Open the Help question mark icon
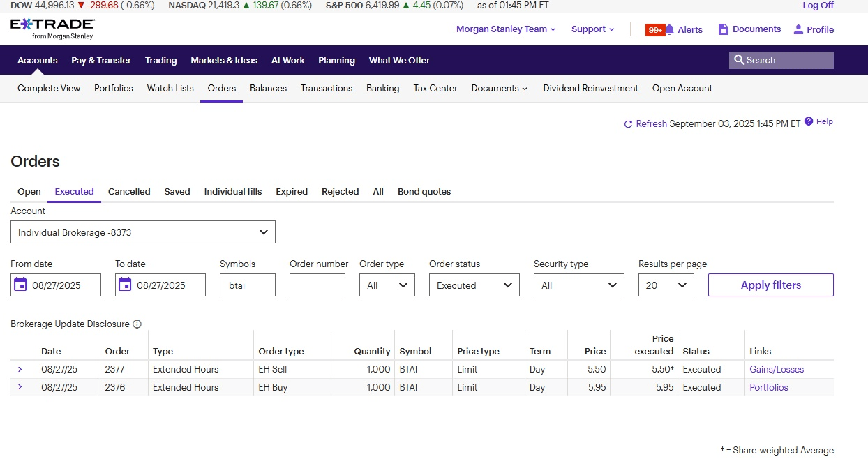This screenshot has width=868, height=473. click(x=809, y=121)
